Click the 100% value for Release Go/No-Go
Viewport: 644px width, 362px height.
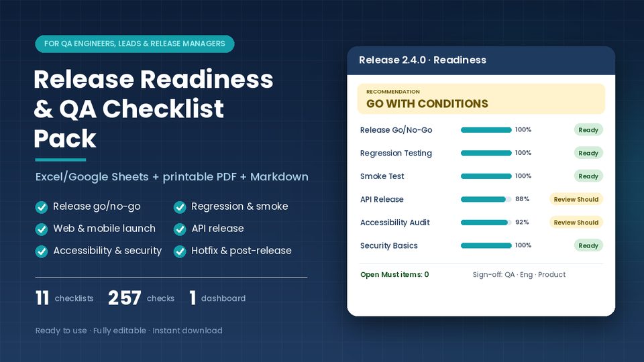tap(523, 129)
